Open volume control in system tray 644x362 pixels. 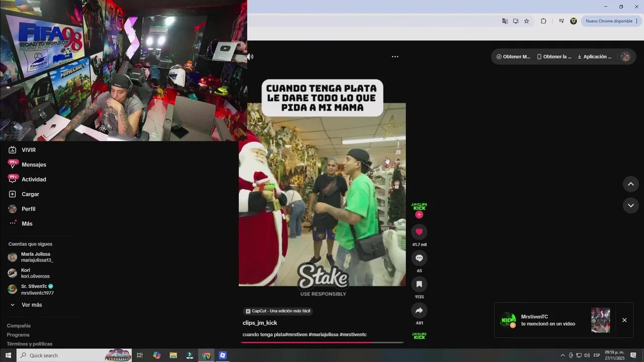pyautogui.click(x=587, y=355)
